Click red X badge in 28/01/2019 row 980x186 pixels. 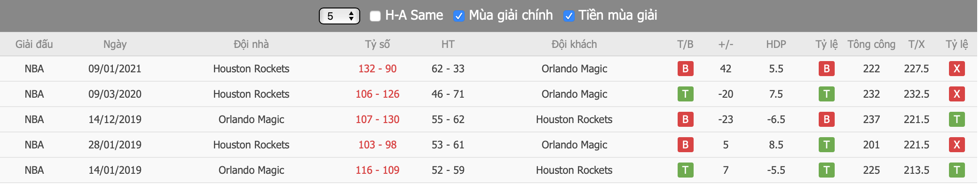point(956,145)
